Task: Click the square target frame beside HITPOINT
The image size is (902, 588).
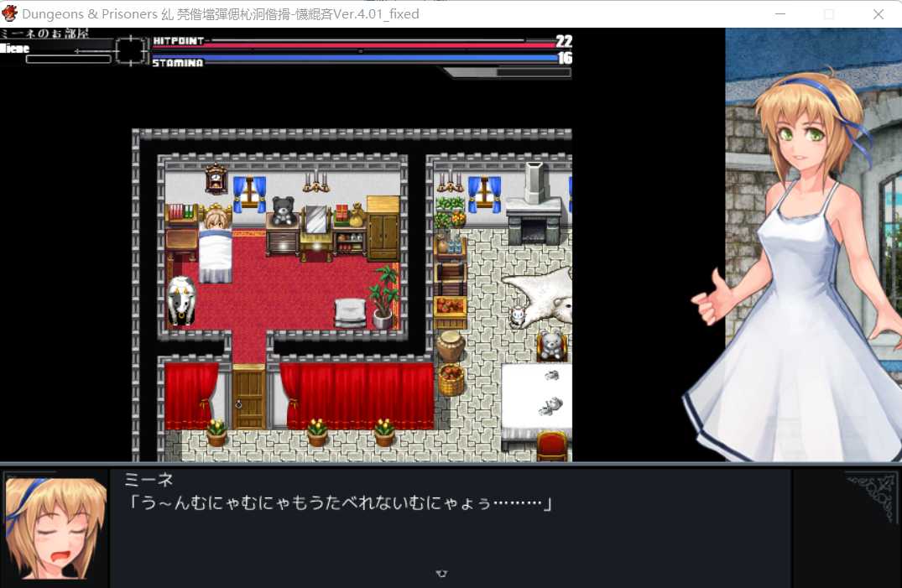Action: 131,50
